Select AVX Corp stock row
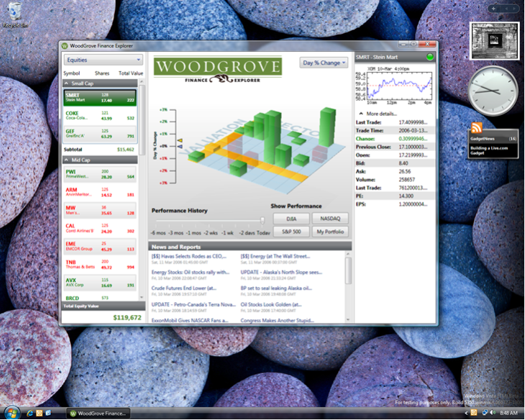Screen dimensions: 525x420 click(100, 283)
